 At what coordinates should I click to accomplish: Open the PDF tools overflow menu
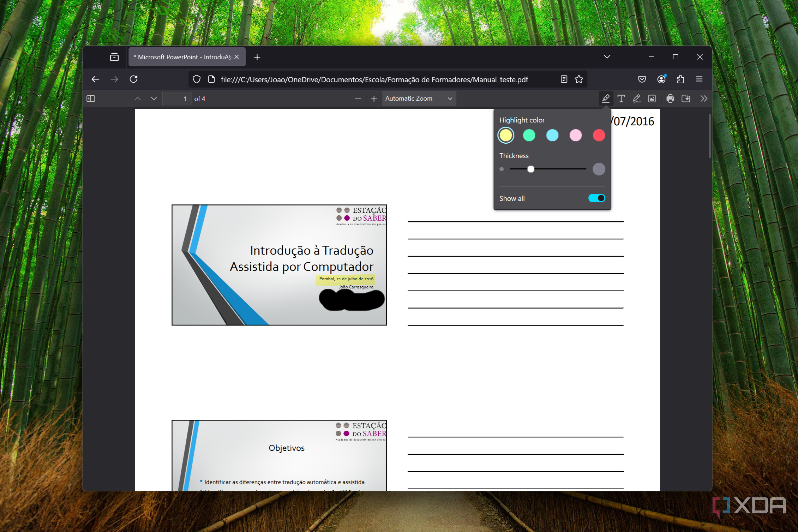704,98
